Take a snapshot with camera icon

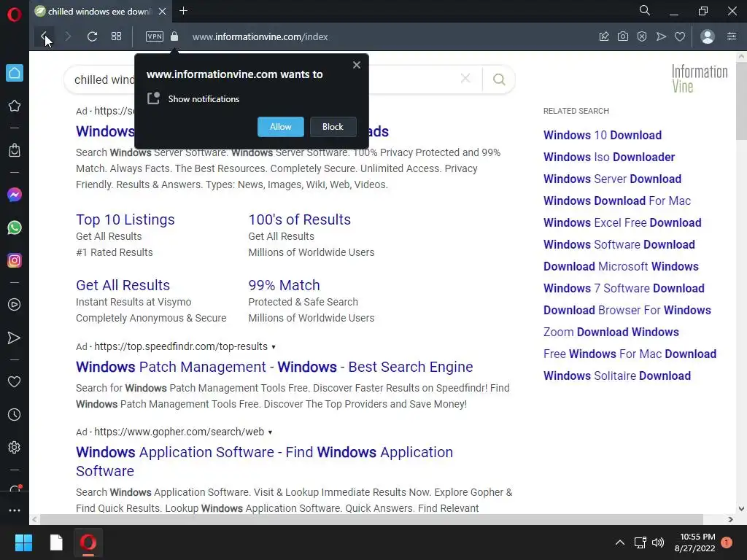[x=623, y=36]
